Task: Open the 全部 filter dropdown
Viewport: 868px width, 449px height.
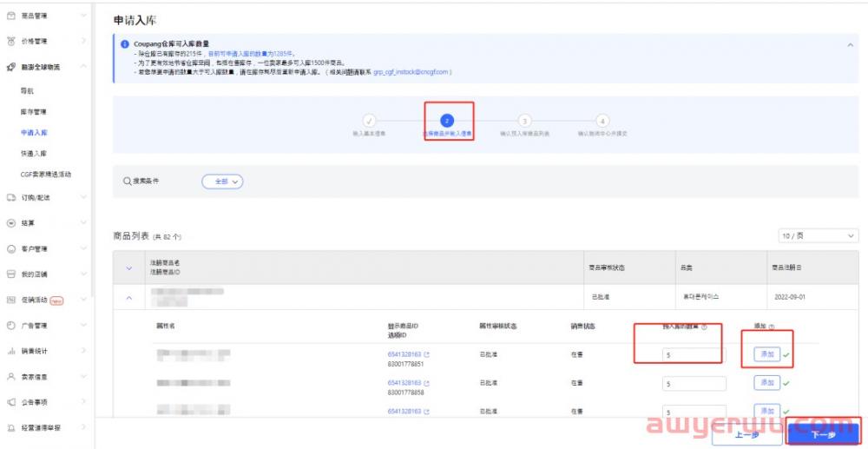Action: (x=222, y=182)
